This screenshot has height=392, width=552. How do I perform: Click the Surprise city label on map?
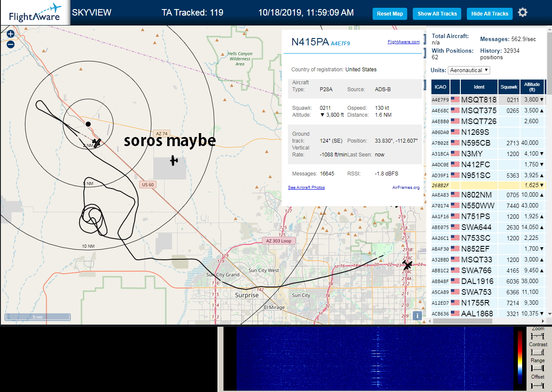pos(247,295)
